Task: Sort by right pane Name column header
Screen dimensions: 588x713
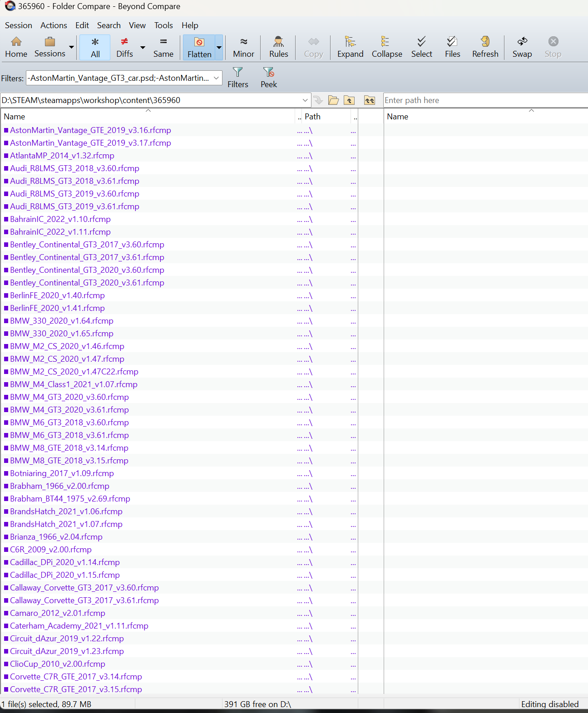Action: (486, 117)
